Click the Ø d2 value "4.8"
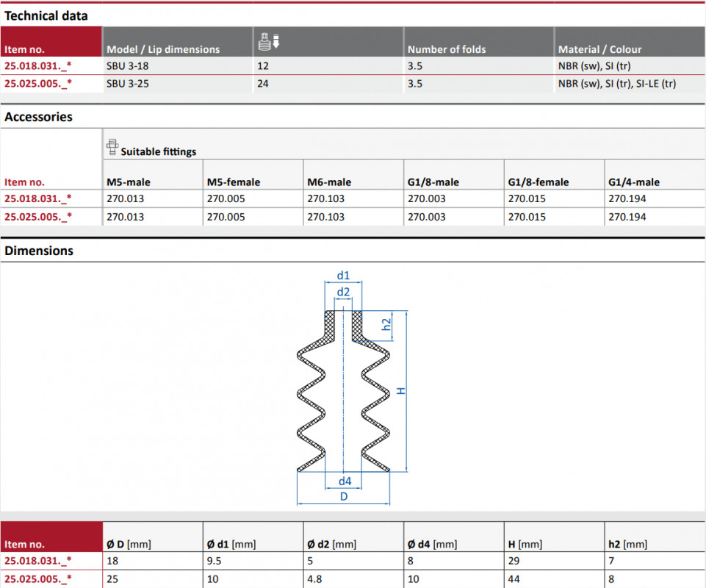 314,579
